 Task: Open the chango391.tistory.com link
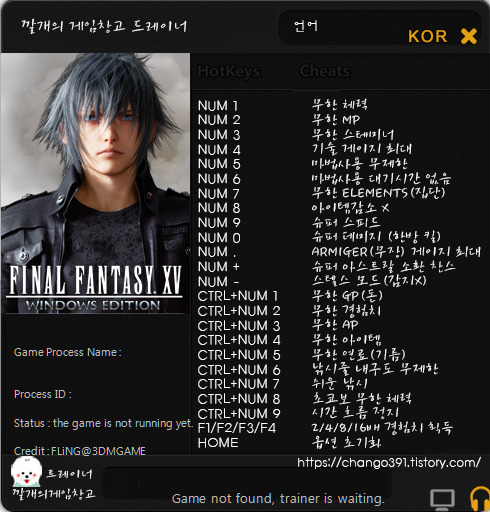[389, 462]
